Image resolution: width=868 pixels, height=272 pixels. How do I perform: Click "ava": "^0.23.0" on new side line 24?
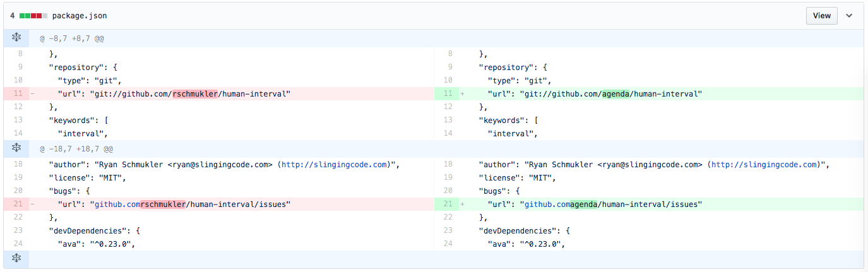[x=523, y=244]
